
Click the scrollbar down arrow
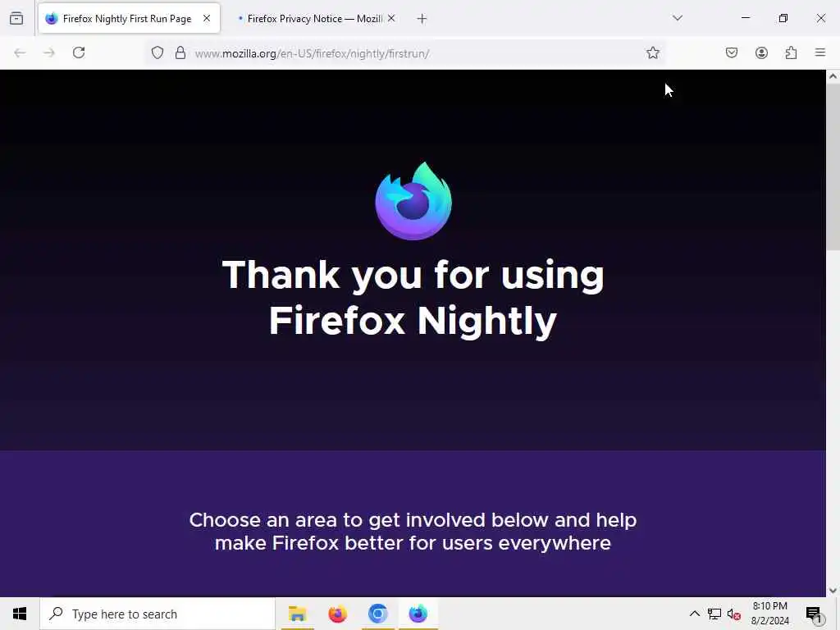(x=833, y=591)
